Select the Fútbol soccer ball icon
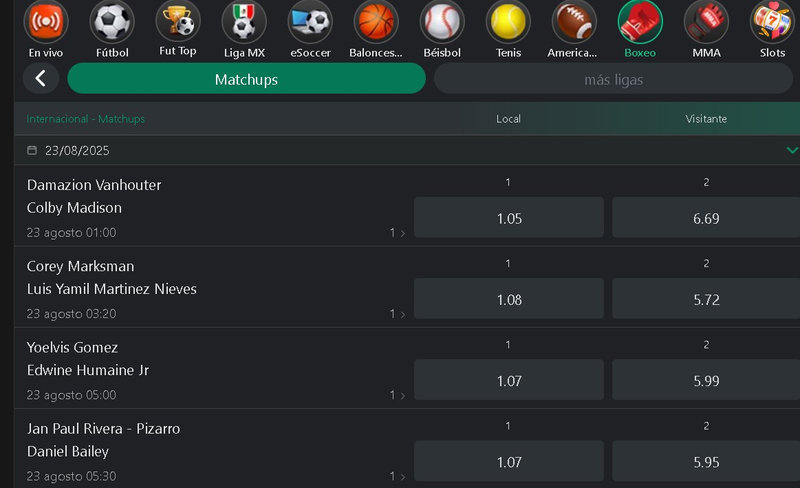The height and width of the screenshot is (488, 800). (112, 21)
